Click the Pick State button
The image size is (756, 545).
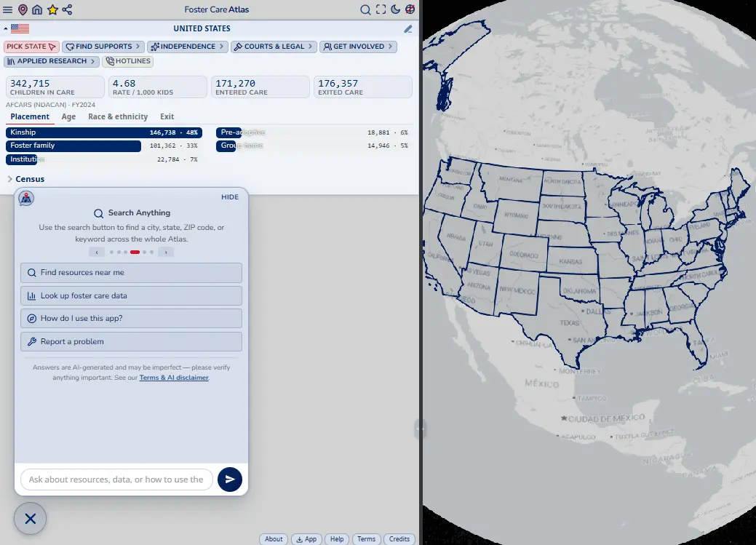coord(31,47)
